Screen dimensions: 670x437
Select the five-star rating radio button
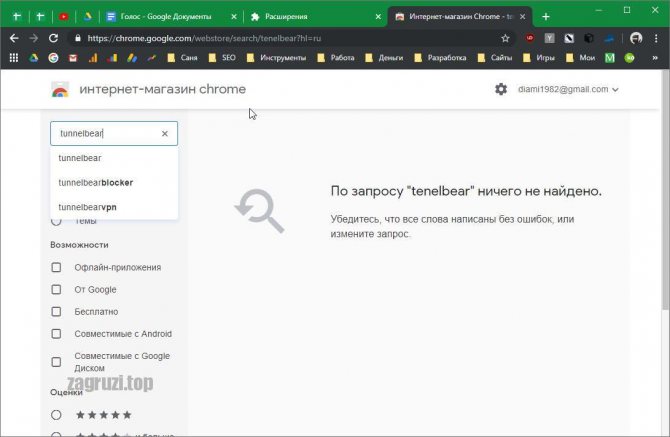[x=56, y=415]
